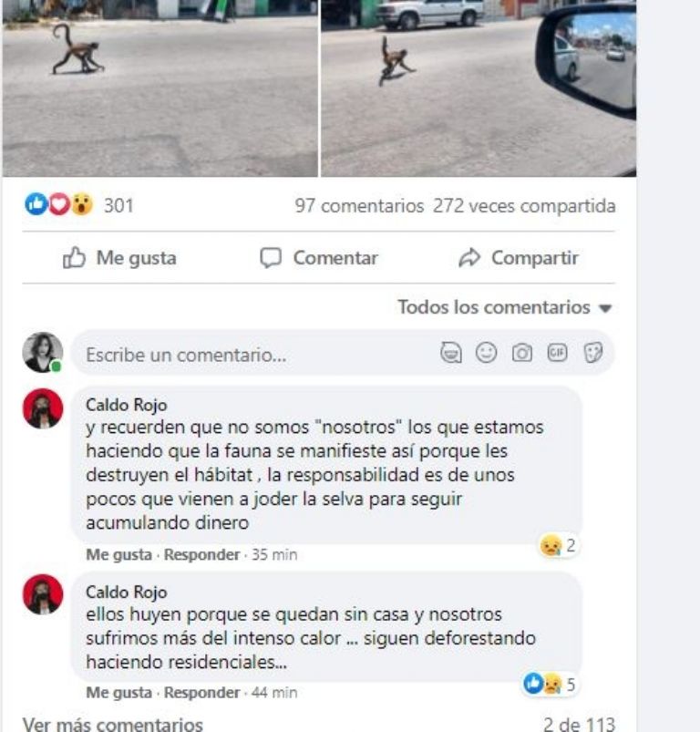Reply to the 44 min Caldo Rojo comment
This screenshot has width=700, height=732.
coord(201,693)
